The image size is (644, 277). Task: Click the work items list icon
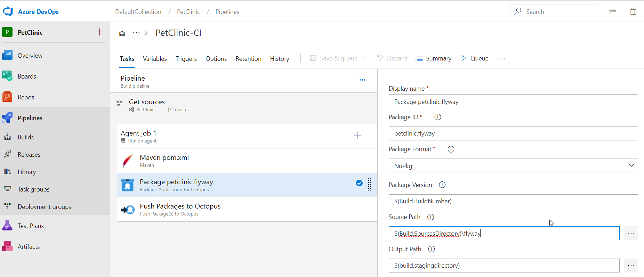coord(613,11)
